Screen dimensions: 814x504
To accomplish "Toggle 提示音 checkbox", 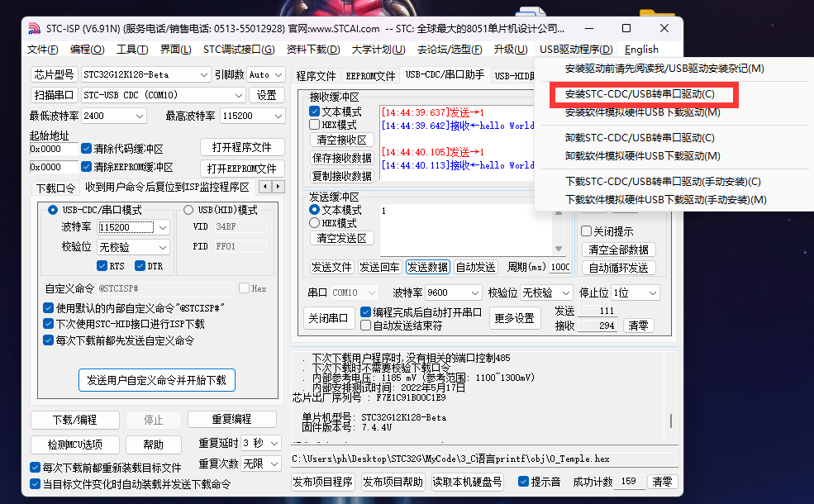I will [x=523, y=481].
